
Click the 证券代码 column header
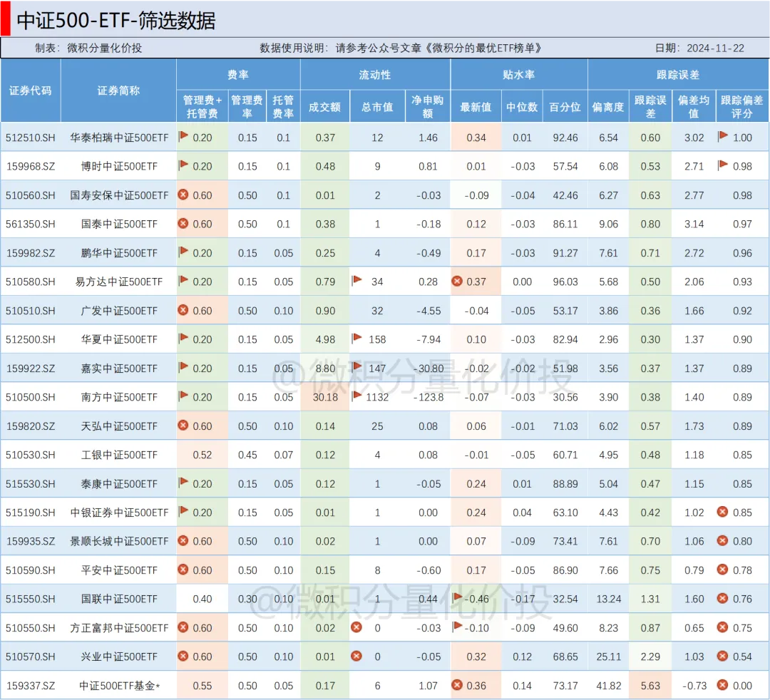pyautogui.click(x=30, y=91)
